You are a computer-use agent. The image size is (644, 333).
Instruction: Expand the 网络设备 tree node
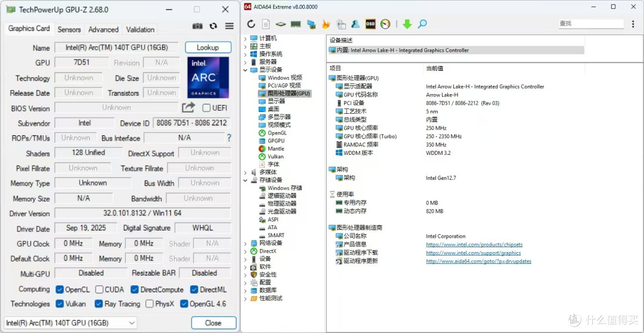tap(246, 243)
